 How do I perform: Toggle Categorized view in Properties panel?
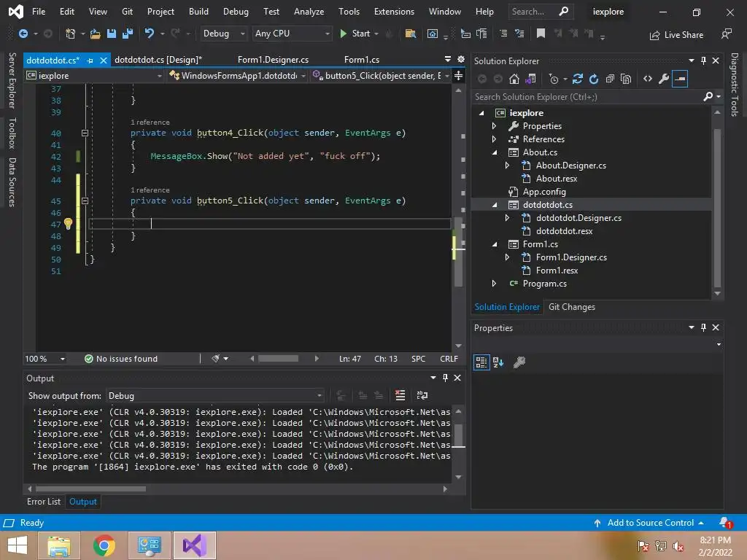point(481,362)
